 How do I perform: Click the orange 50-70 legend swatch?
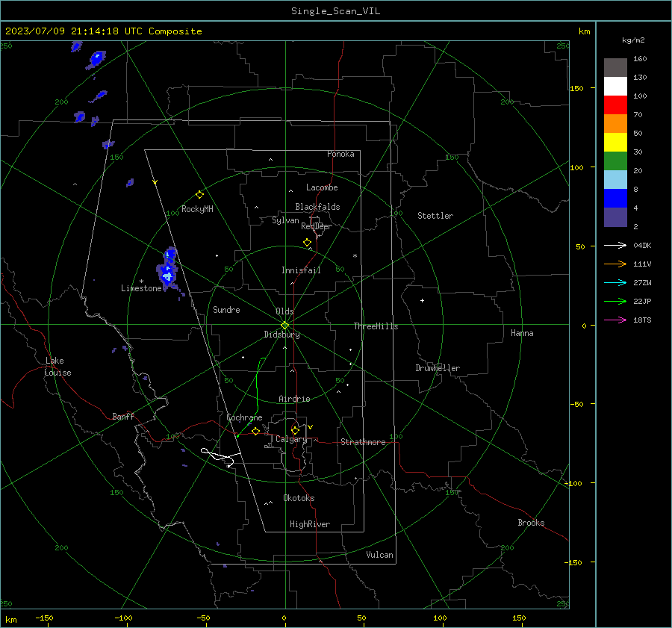pyautogui.click(x=615, y=124)
